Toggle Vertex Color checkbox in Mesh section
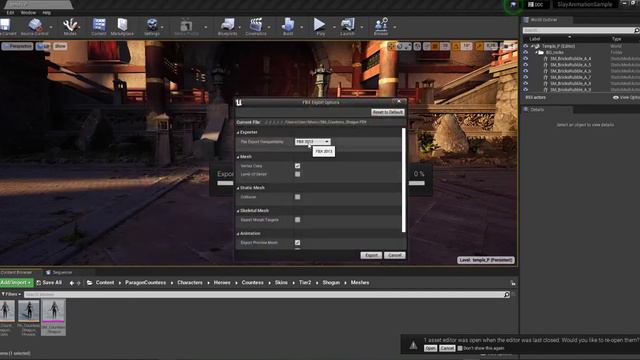640x360 pixels. [298, 166]
